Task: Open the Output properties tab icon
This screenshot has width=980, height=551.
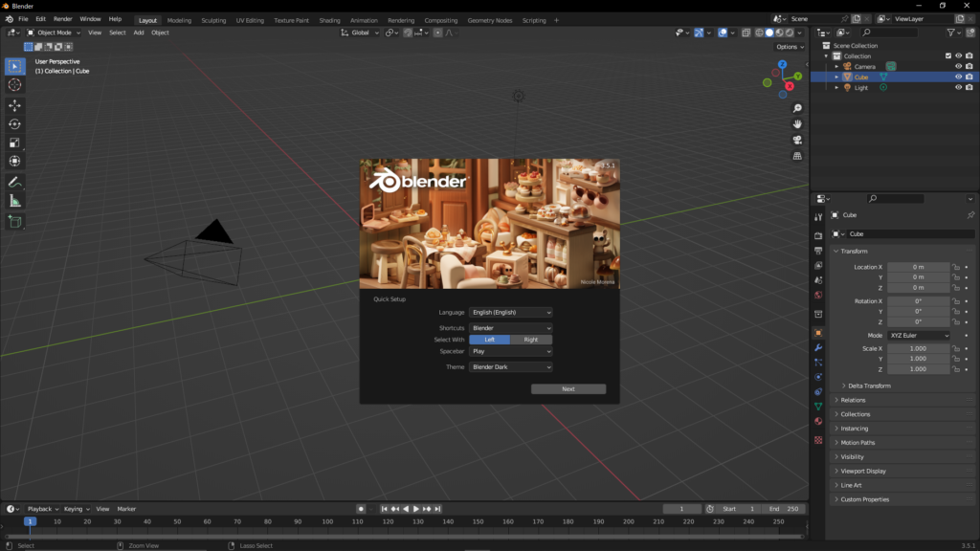Action: pyautogui.click(x=818, y=252)
